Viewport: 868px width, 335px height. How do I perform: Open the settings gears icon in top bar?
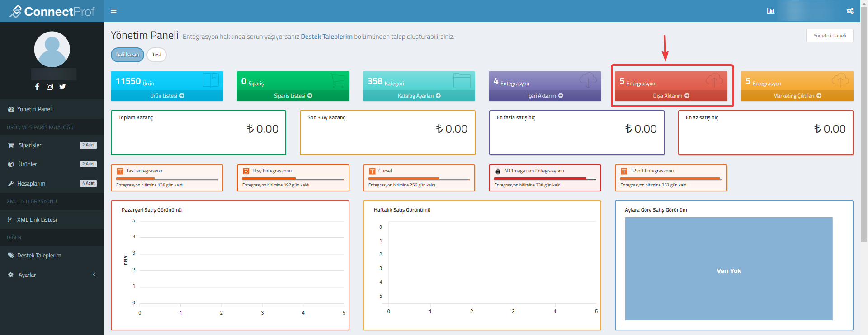[x=850, y=11]
